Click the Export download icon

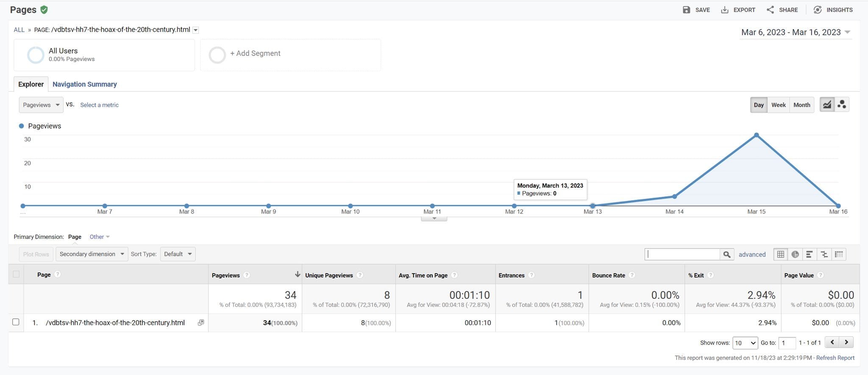(725, 10)
